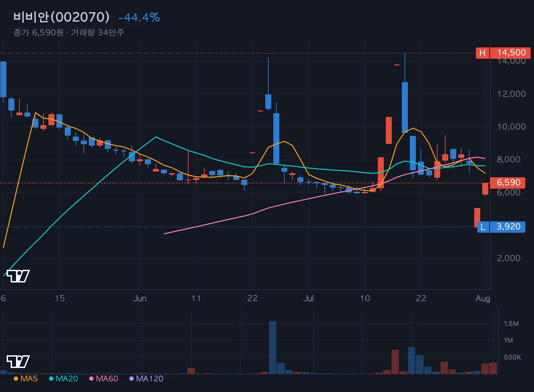This screenshot has height=392, width=534.
Task: Click the red H 14,500 high price badge
Action: click(503, 53)
